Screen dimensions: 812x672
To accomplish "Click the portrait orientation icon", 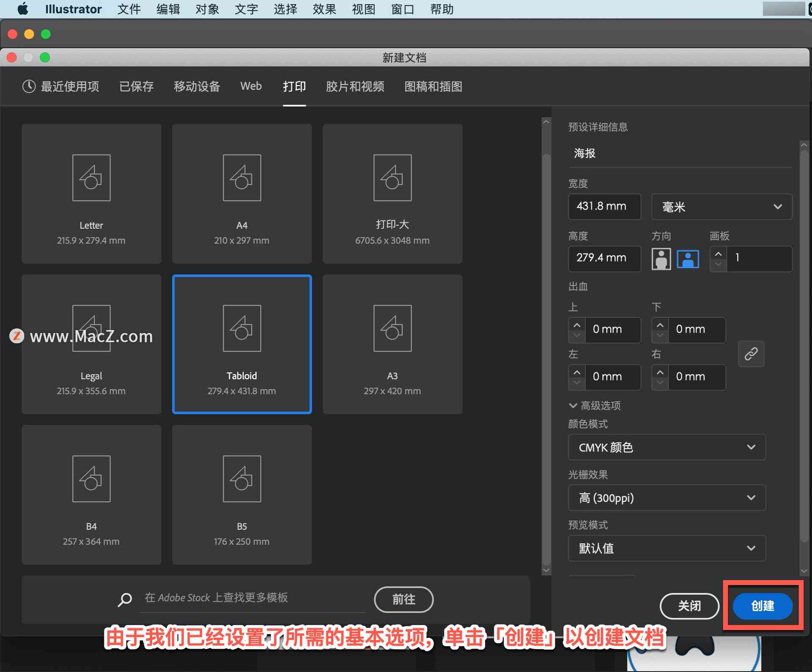I will click(661, 257).
